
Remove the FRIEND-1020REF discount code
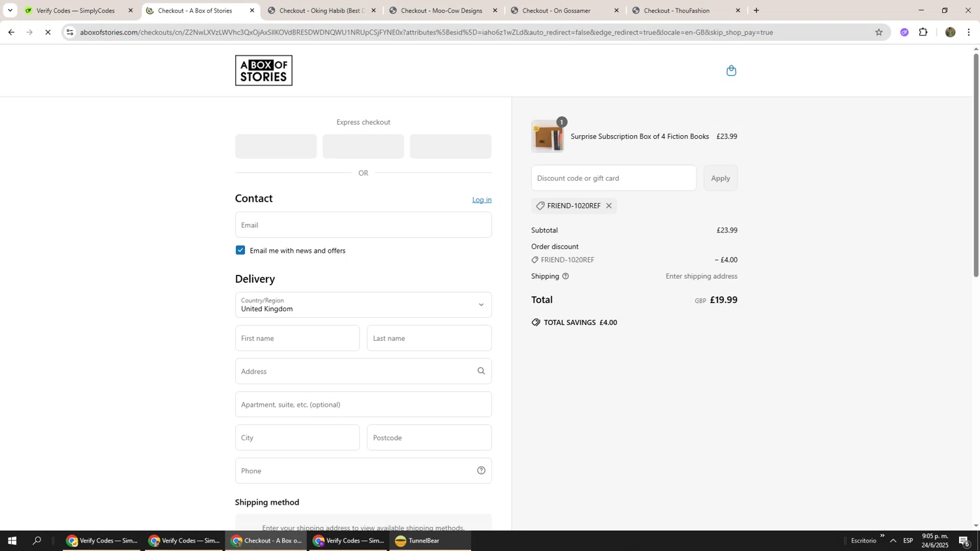(x=608, y=206)
